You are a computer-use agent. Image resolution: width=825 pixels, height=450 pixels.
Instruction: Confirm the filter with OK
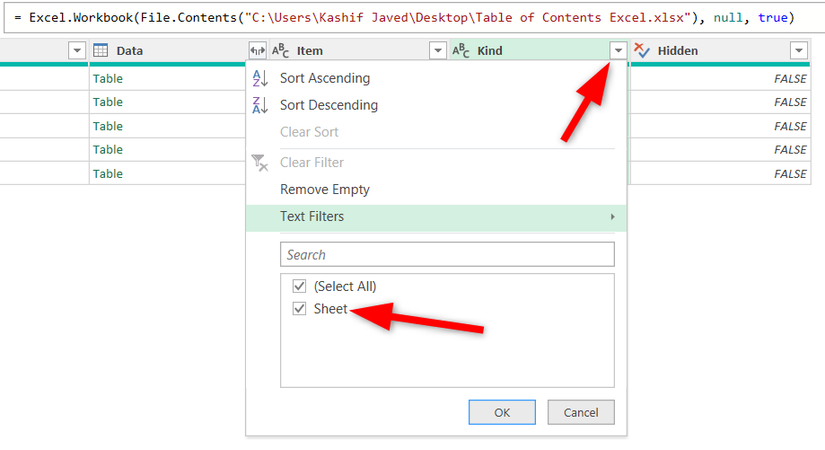point(502,412)
